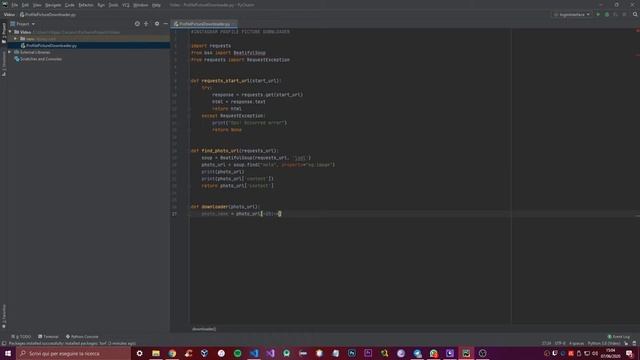Click the expand all icon in Project panel
Screen dimensions: 640x360
click(146, 24)
